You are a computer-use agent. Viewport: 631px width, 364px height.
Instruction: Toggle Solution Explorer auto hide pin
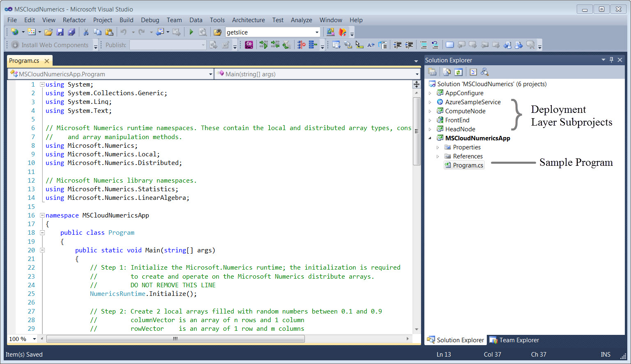point(611,60)
